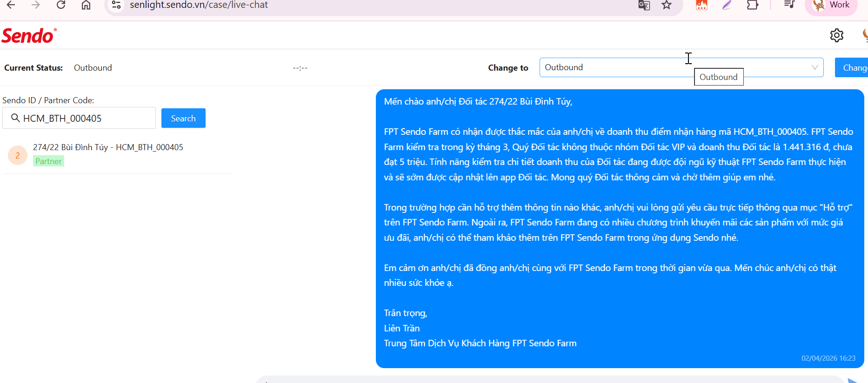Click the senlight.sendo.vn address bar URL
The width and height of the screenshot is (868, 383).
199,5
